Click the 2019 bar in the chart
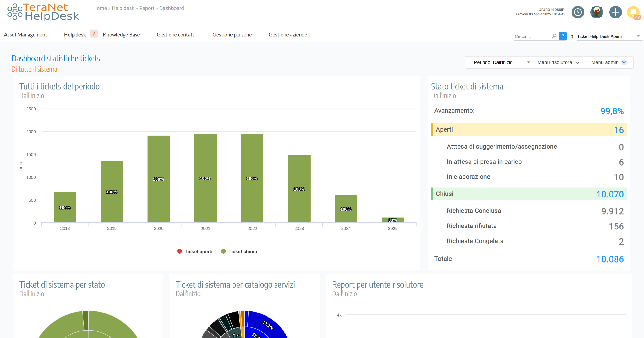Screen dimensions: 644x338 tap(112, 192)
